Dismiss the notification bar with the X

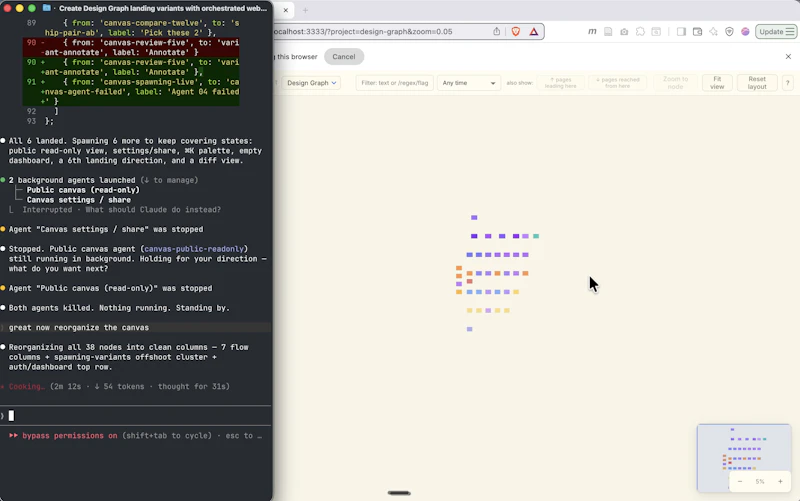[788, 57]
